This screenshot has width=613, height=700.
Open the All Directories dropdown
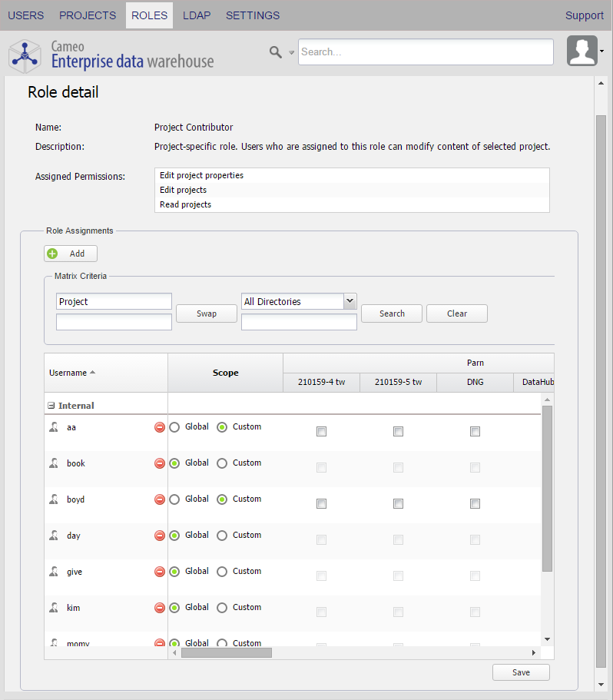click(350, 301)
